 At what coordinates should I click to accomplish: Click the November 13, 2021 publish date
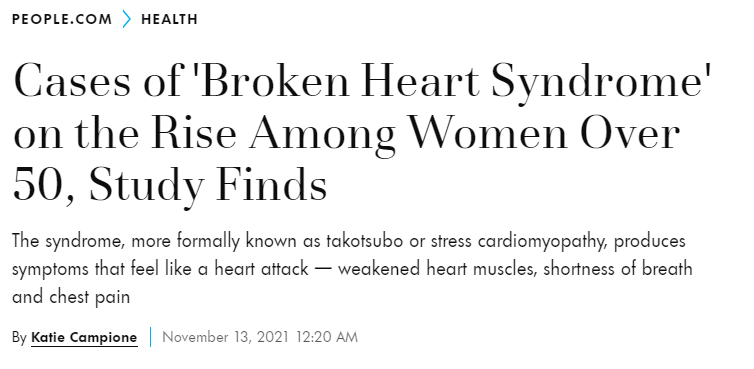coord(226,337)
